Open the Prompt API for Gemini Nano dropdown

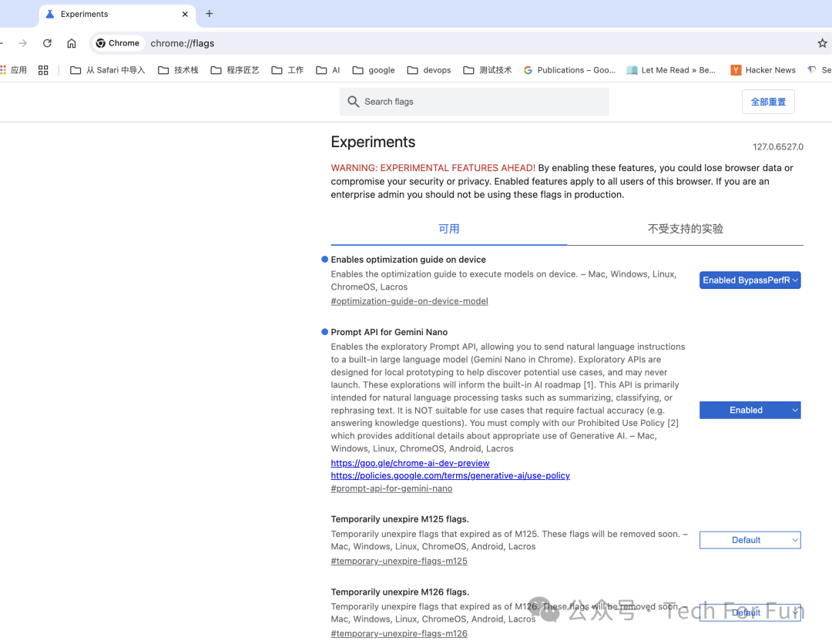click(x=750, y=410)
